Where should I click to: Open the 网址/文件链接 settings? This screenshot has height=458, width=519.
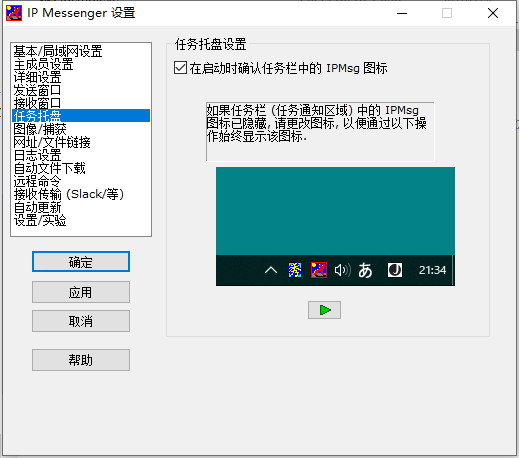pyautogui.click(x=81, y=142)
